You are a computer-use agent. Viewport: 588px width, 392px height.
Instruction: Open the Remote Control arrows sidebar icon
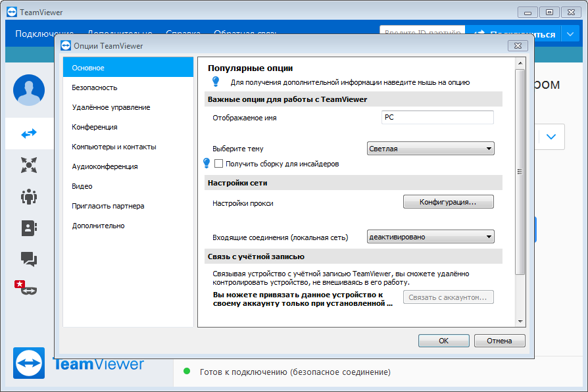click(29, 134)
